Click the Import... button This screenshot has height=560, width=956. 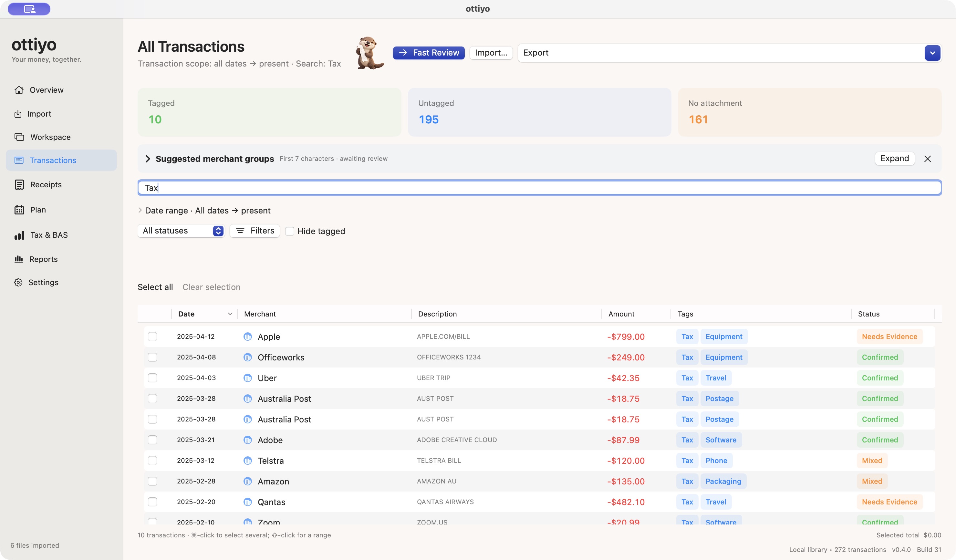(x=491, y=53)
